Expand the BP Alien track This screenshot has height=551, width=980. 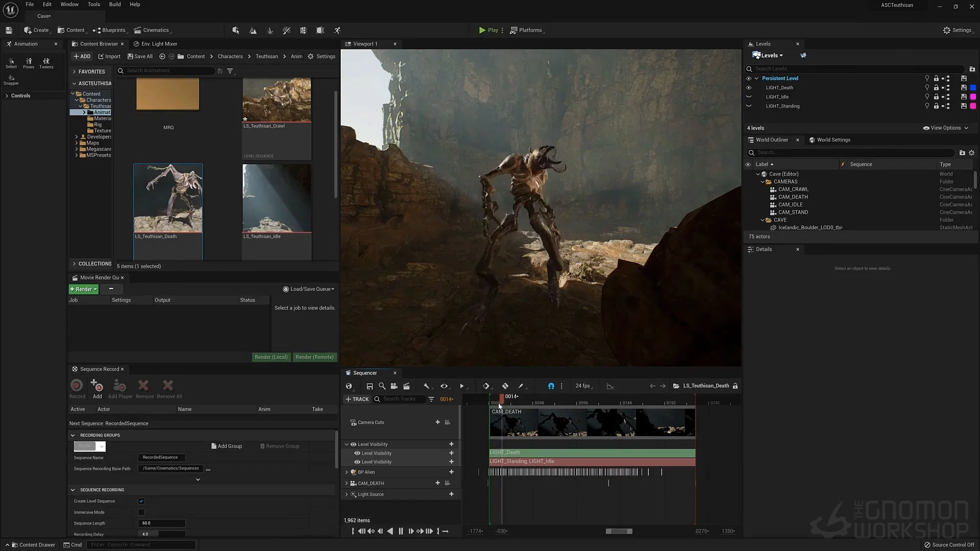[x=347, y=472]
